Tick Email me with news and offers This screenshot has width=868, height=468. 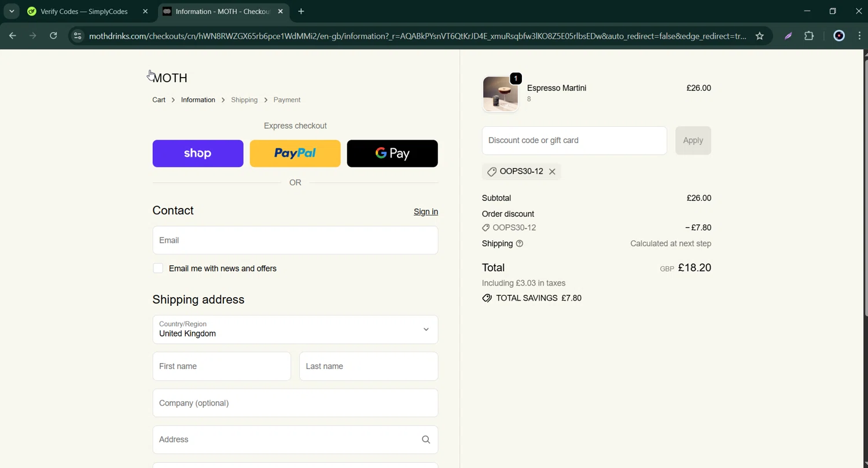click(x=158, y=268)
